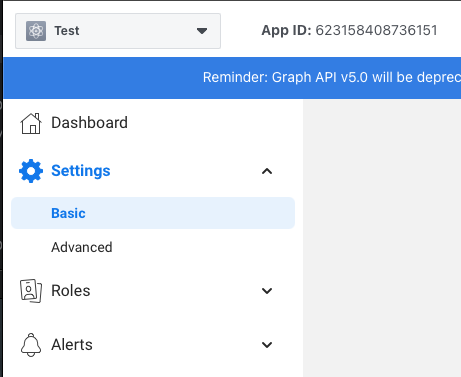Go to Basic settings
The height and width of the screenshot is (377, 461).
153,213
